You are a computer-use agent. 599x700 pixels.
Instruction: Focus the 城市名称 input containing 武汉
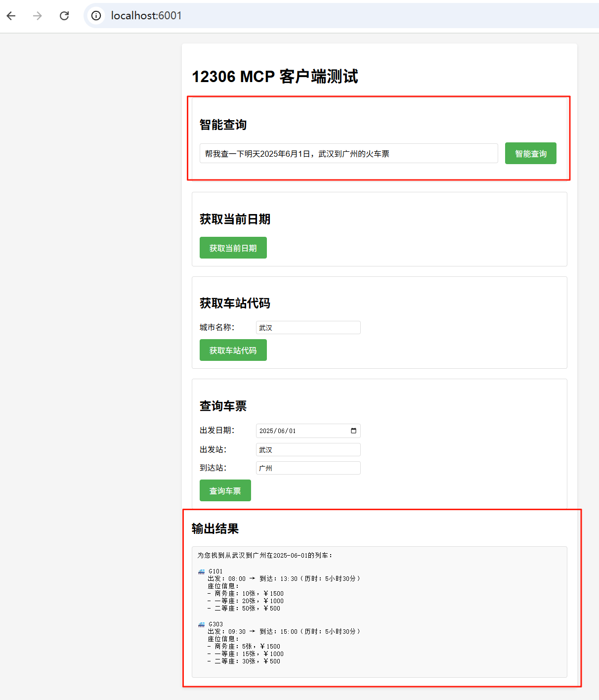[308, 327]
